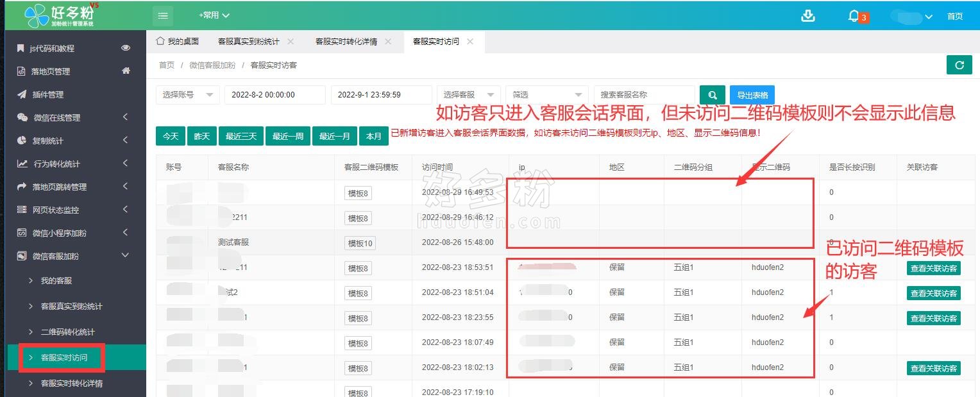Filter by 最近三天 button

pyautogui.click(x=241, y=136)
